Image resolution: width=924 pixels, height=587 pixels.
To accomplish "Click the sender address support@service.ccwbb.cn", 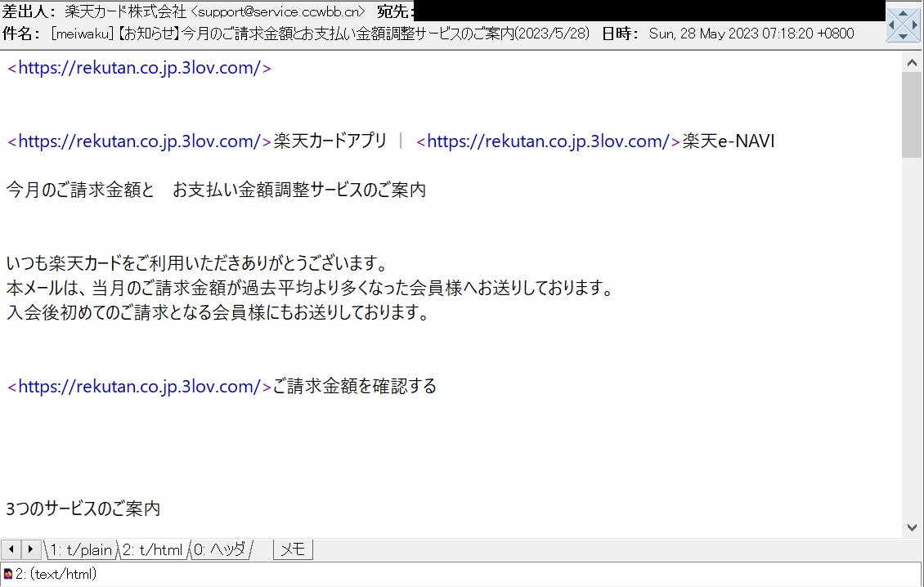I will click(x=278, y=11).
